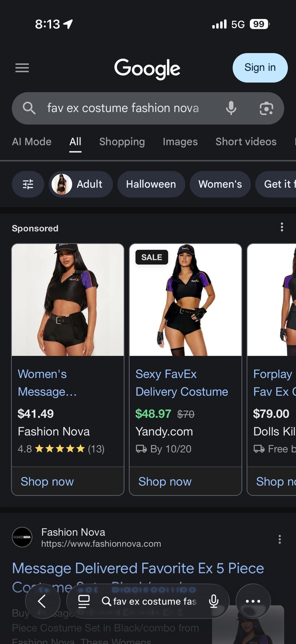Open Fashion Nova costume product image
The width and height of the screenshot is (296, 644).
click(68, 300)
